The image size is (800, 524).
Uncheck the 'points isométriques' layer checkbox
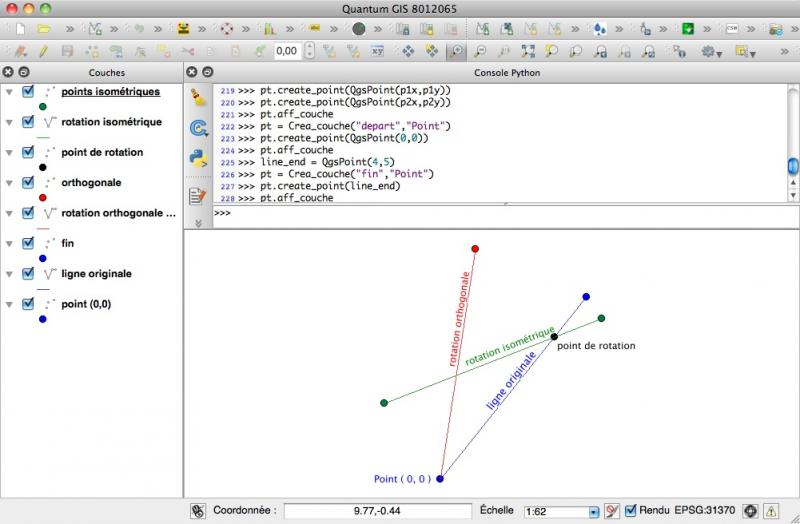[28, 92]
